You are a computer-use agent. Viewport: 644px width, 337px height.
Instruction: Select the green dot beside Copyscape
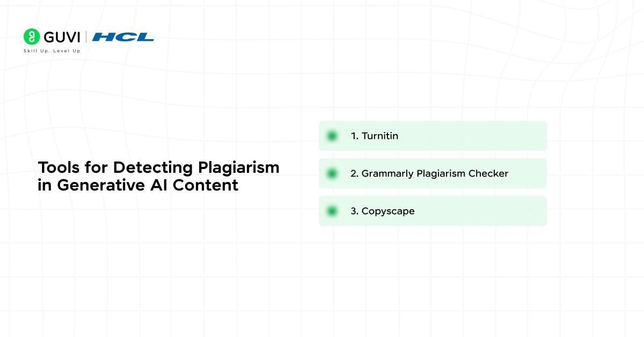pyautogui.click(x=332, y=211)
